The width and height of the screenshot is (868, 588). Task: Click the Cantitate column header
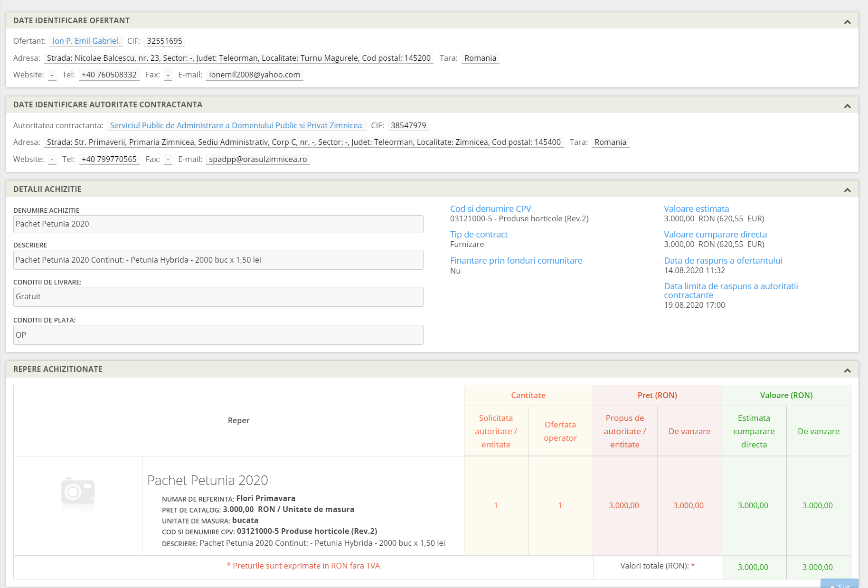[528, 395]
